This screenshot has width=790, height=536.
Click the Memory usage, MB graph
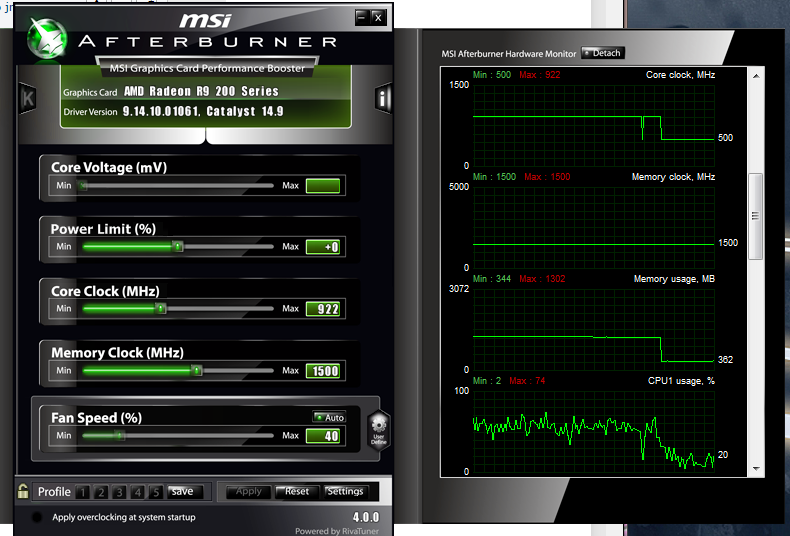(x=594, y=329)
